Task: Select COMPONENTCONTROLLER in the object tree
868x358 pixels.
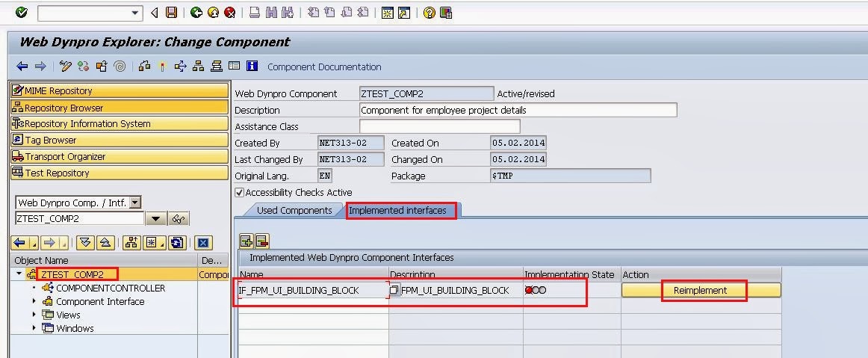Action: (x=111, y=288)
